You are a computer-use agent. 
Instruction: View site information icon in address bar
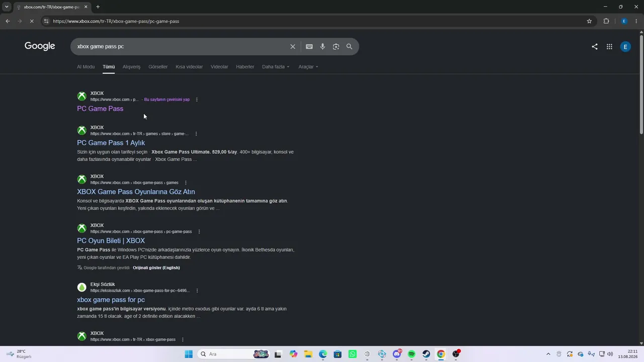46,21
